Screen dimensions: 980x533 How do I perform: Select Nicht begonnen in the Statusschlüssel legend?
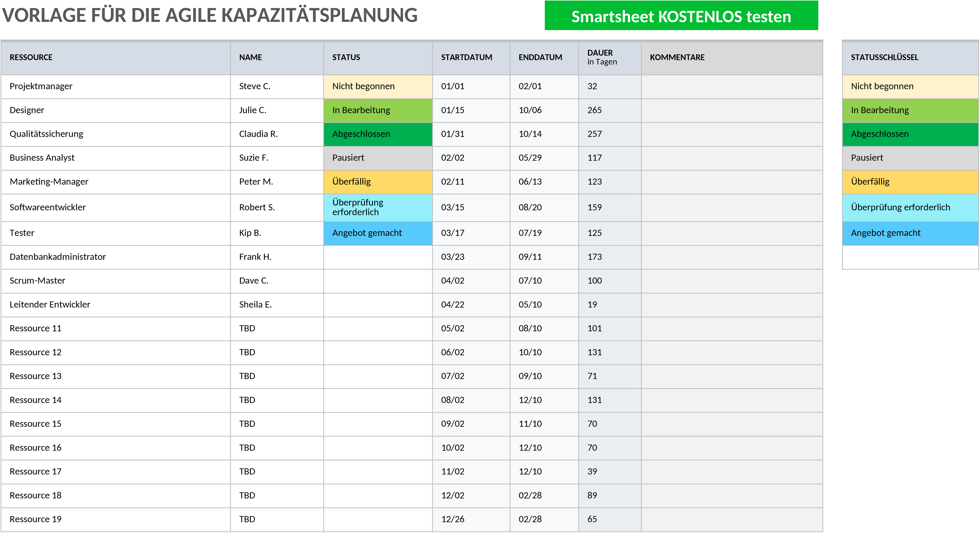coord(910,87)
